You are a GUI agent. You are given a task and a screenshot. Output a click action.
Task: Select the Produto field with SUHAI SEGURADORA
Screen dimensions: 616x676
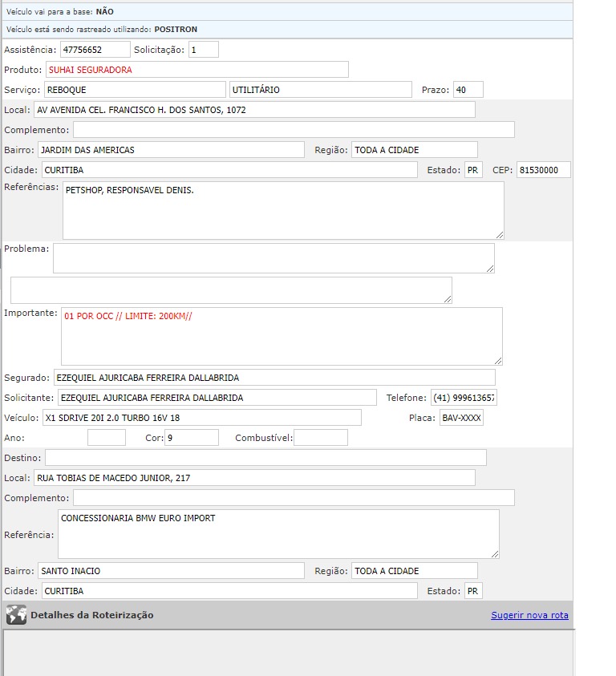pyautogui.click(x=197, y=70)
